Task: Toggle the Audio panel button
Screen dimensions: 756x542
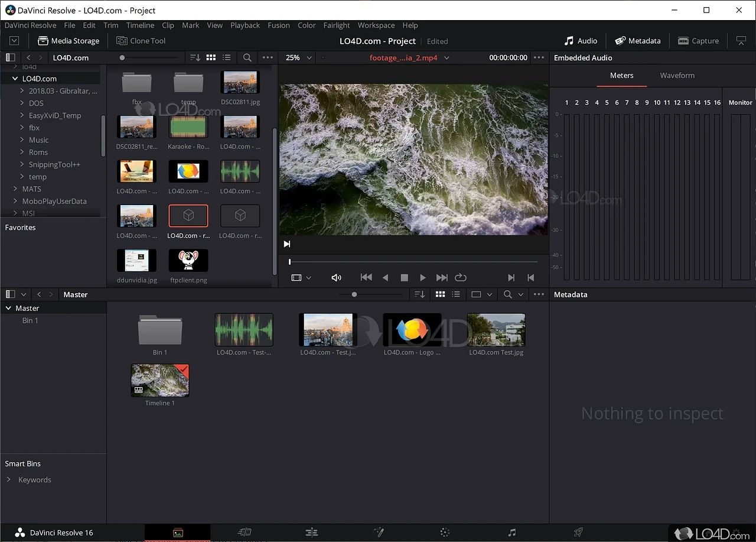Action: point(581,41)
